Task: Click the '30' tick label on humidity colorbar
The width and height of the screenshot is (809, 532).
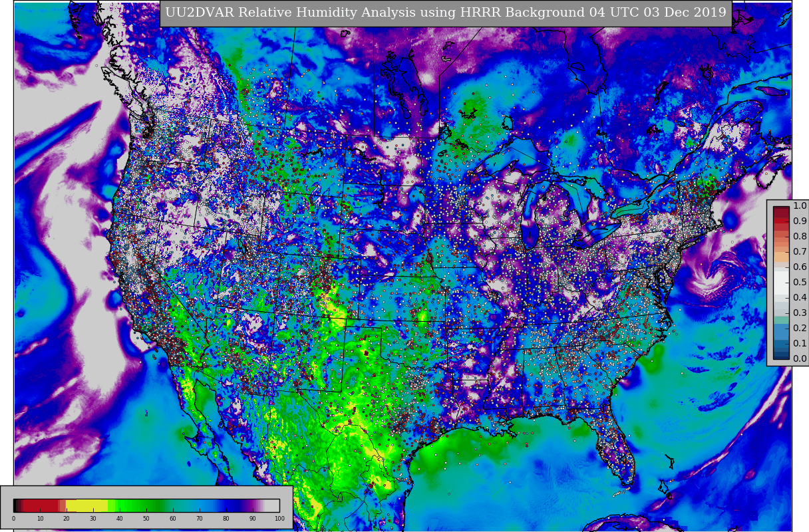Action: [x=93, y=519]
